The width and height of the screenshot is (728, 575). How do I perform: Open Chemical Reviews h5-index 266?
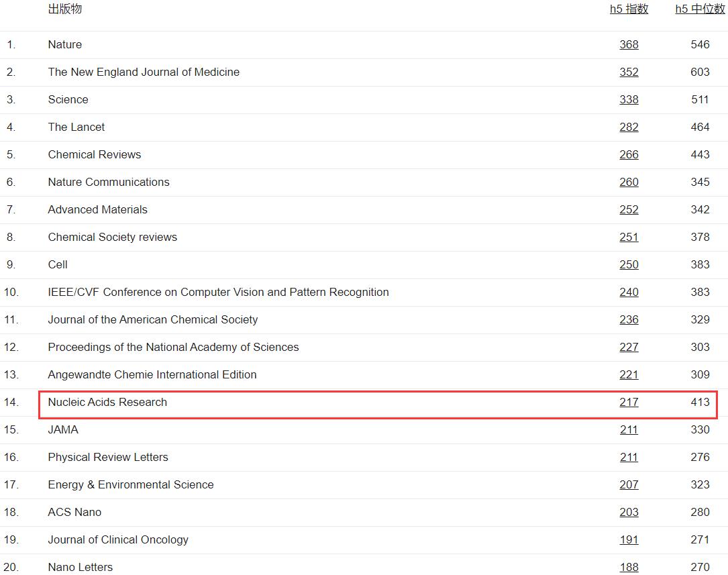coord(629,154)
